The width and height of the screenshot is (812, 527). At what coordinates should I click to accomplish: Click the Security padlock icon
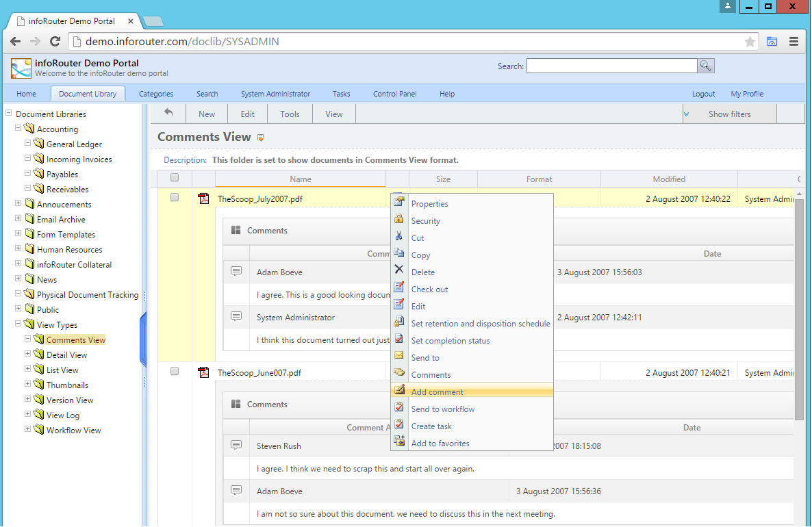[x=400, y=220]
